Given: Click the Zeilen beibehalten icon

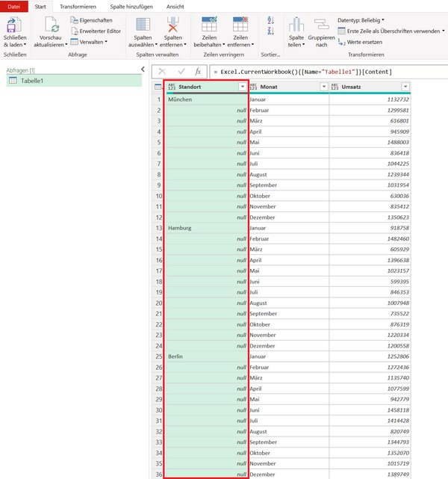Looking at the screenshot, I should click(x=209, y=24).
